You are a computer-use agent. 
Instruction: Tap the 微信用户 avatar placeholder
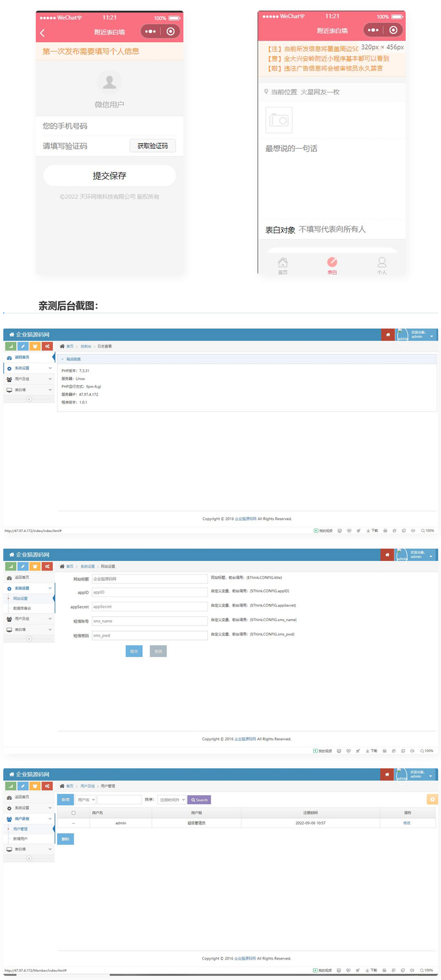point(109,83)
